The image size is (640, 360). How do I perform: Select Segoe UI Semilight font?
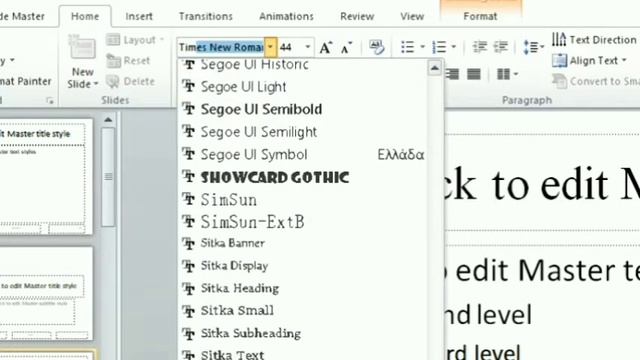302,132
